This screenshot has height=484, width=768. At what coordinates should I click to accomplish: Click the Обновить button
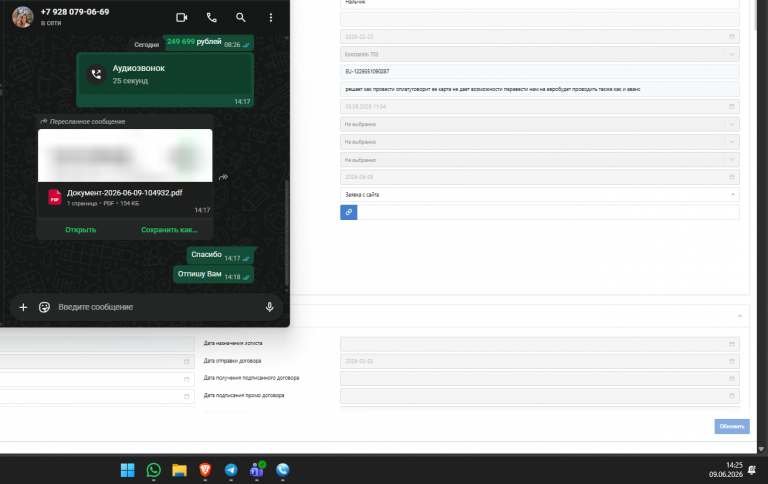click(732, 426)
